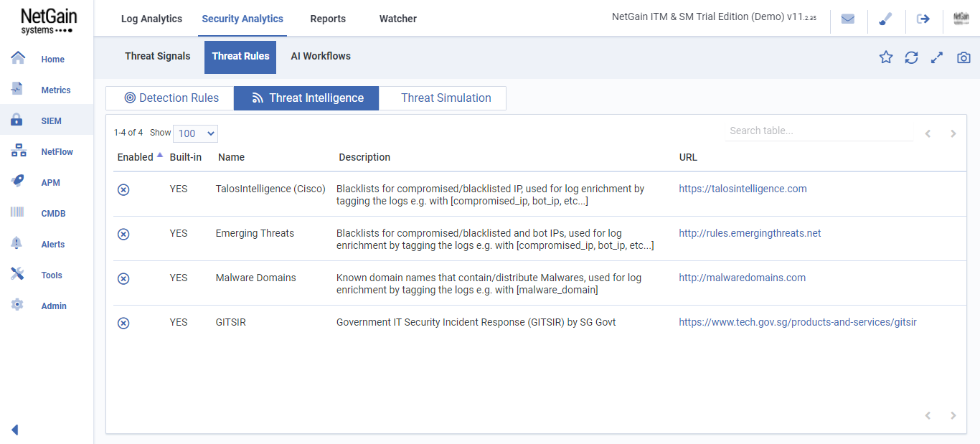Image resolution: width=980 pixels, height=444 pixels.
Task: Sort by the URL column header
Action: coord(688,157)
